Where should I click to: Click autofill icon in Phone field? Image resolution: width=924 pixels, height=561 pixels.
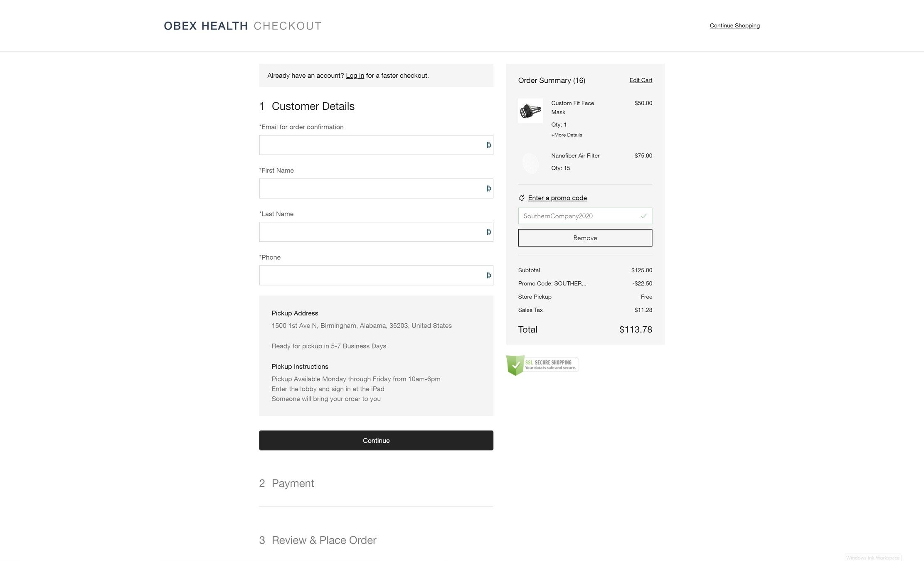488,276
